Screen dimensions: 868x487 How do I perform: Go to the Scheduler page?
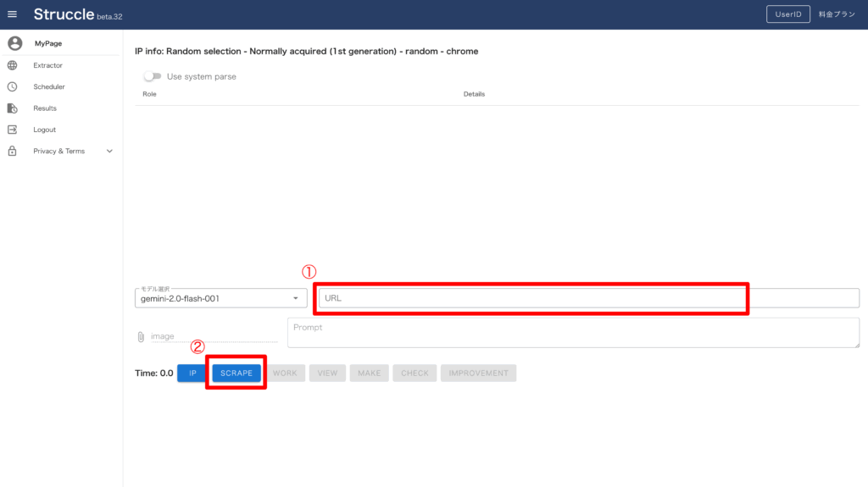(x=49, y=86)
